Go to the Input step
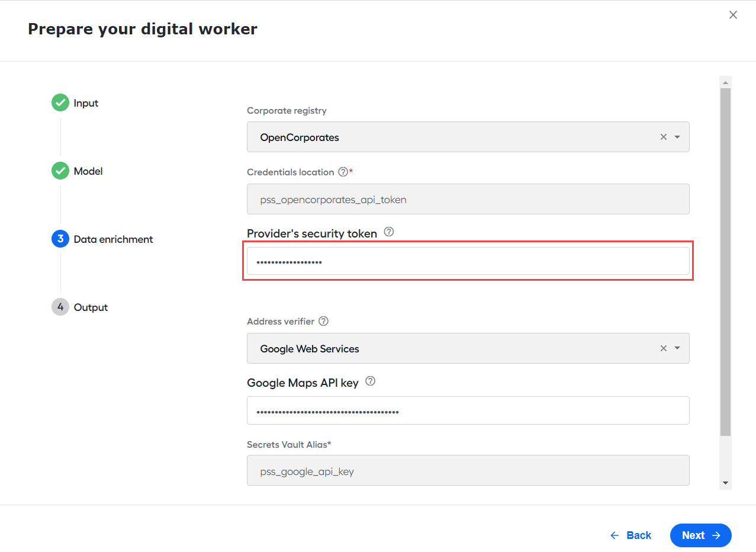 (86, 103)
